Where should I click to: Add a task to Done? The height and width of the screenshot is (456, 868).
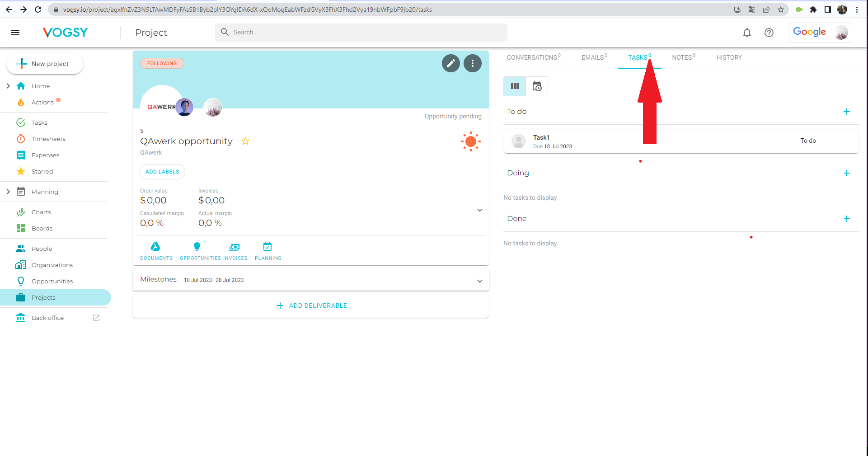[x=847, y=219]
